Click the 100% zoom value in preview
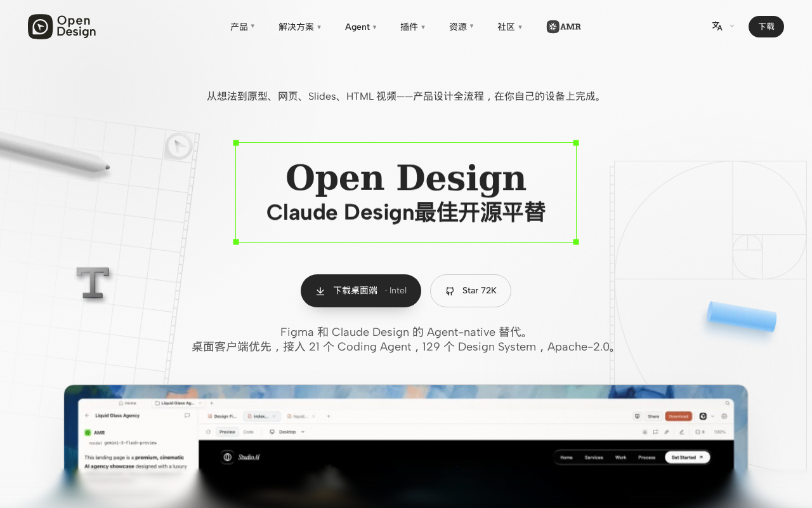Screen dimensions: 812x508 coord(719,432)
